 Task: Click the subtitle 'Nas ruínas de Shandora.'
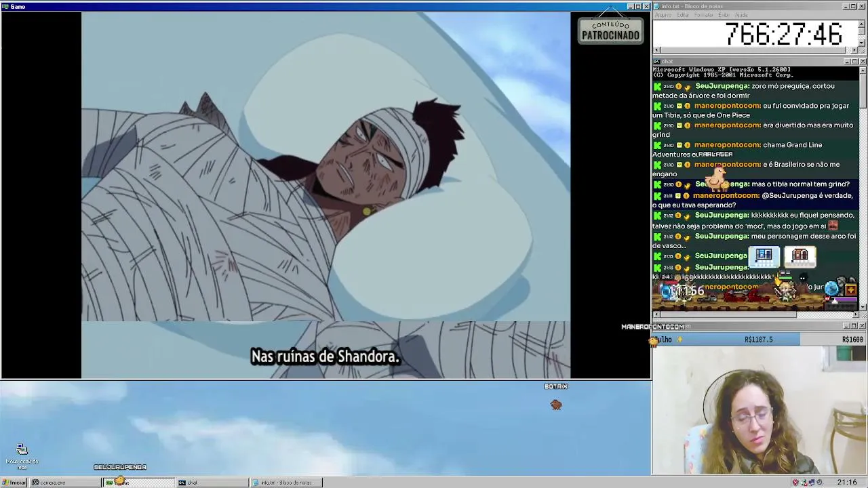325,357
